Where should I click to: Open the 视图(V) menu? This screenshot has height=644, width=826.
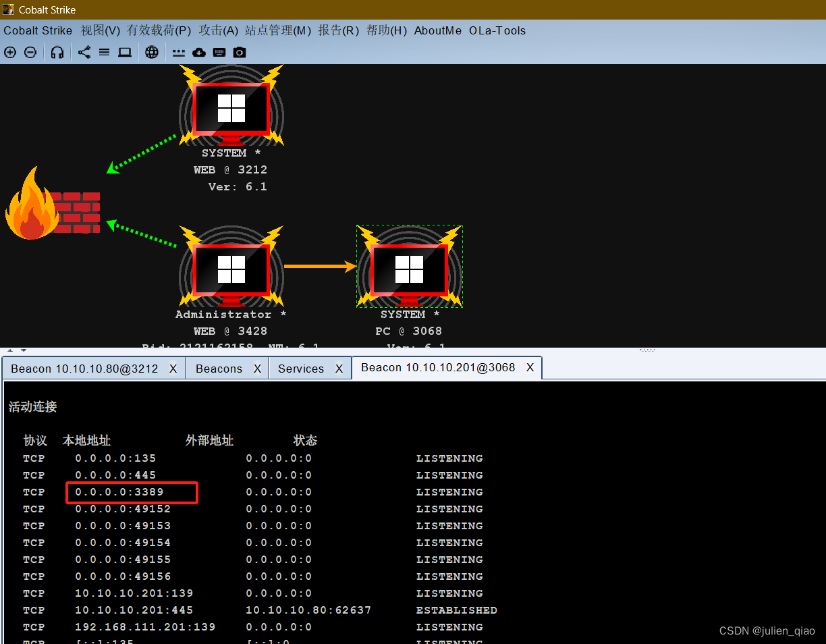[x=101, y=30]
